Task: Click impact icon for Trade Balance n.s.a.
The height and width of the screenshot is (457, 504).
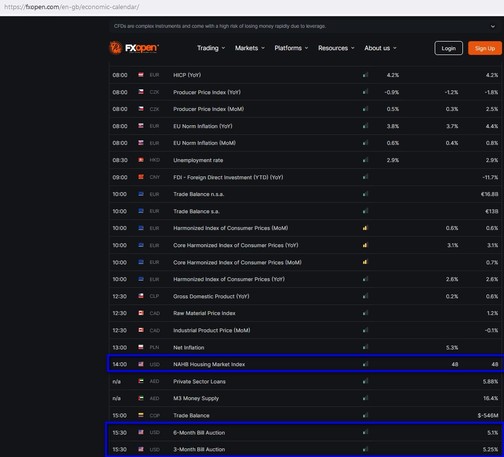Action: (x=365, y=194)
